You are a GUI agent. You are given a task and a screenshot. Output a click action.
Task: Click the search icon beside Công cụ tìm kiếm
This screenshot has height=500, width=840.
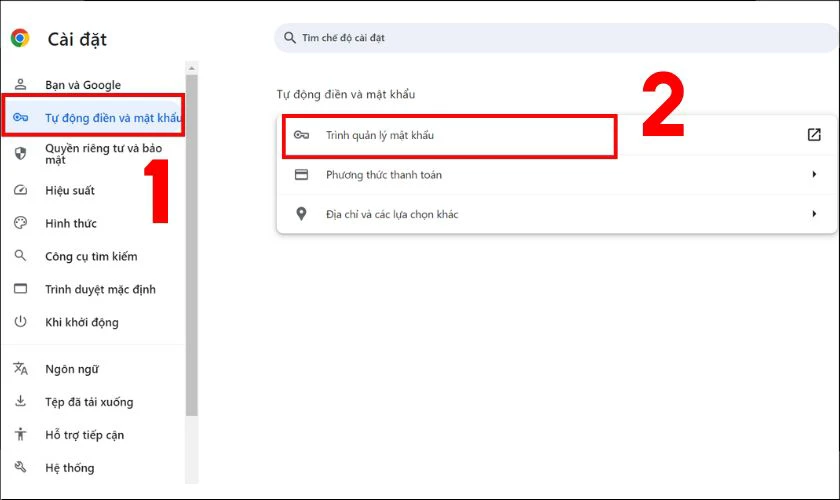coord(20,256)
